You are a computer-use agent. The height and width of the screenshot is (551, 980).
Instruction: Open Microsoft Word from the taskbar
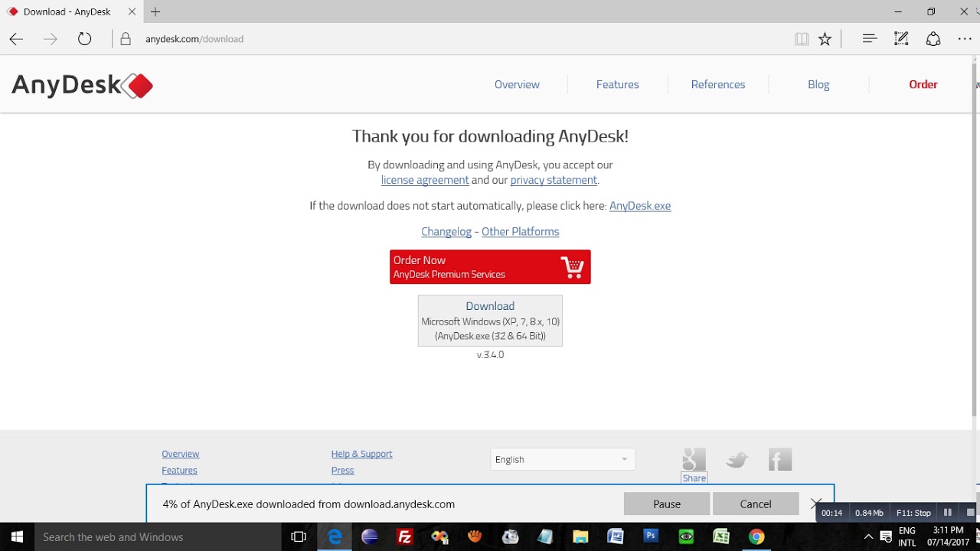[616, 537]
